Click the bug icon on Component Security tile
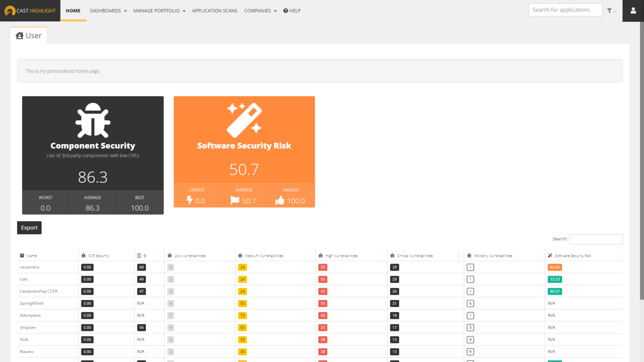644x362 pixels. coord(93,120)
